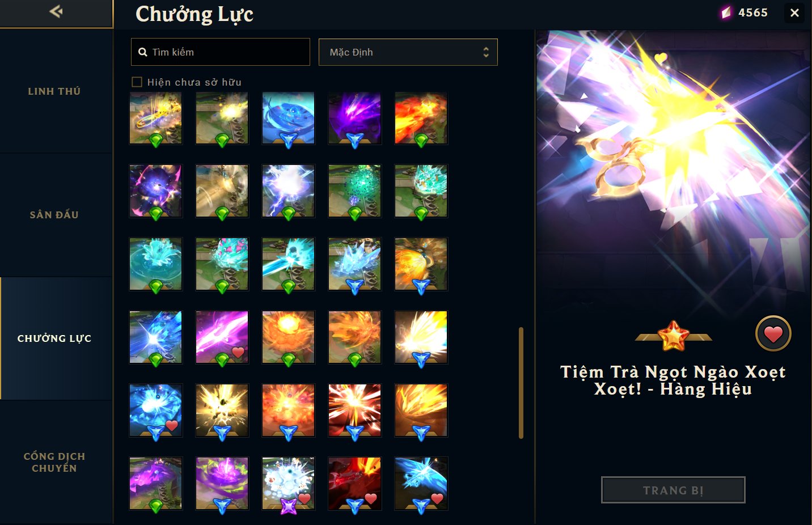The width and height of the screenshot is (812, 525).
Task: Select the purple comet boom in top row
Action: tap(354, 118)
